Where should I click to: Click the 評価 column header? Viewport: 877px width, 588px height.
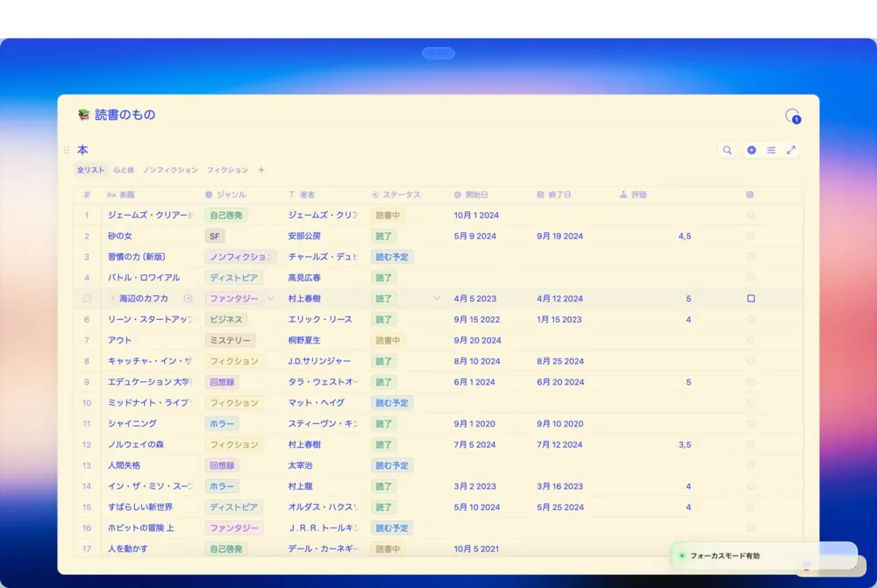(x=633, y=195)
